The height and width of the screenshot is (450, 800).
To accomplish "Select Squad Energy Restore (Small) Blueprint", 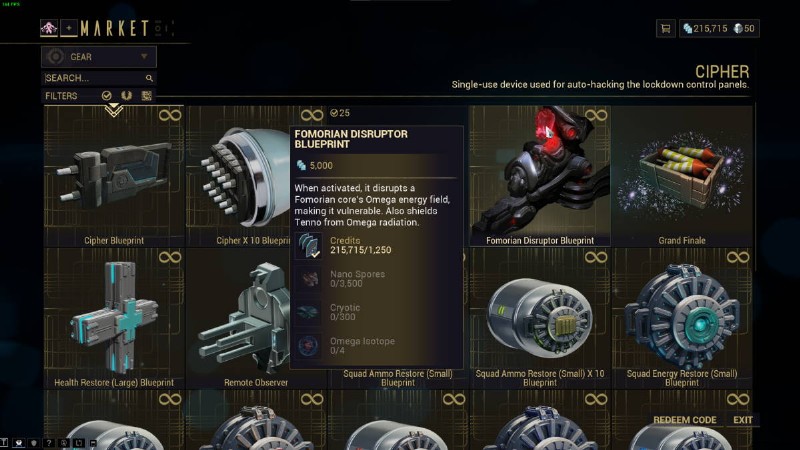I will point(682,319).
